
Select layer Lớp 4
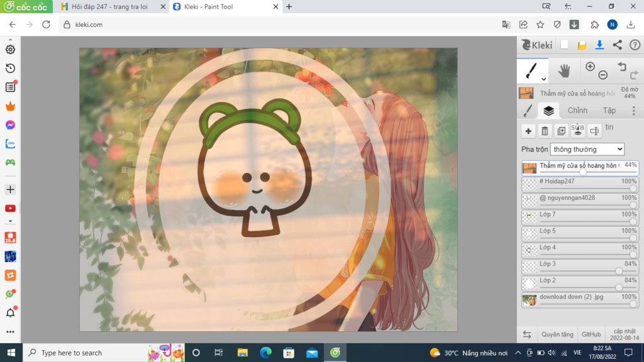coord(580,250)
